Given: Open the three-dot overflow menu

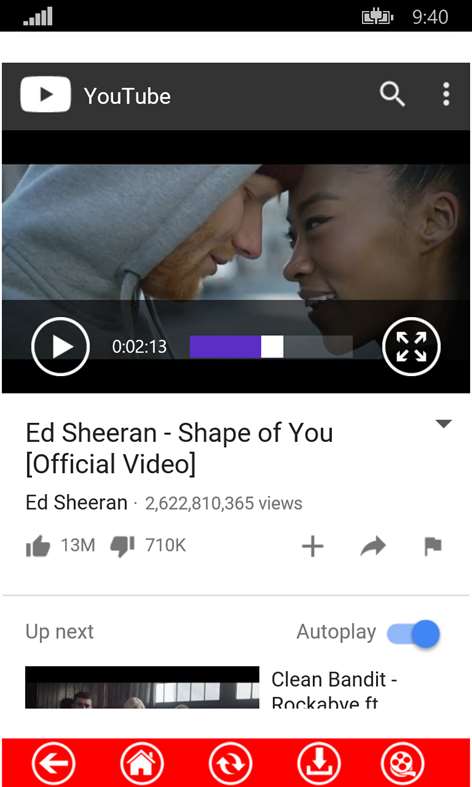Looking at the screenshot, I should point(446,94).
